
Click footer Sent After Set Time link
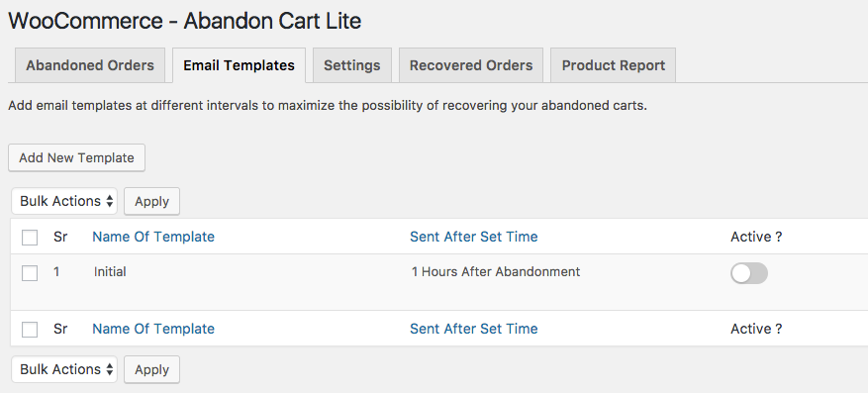474,329
